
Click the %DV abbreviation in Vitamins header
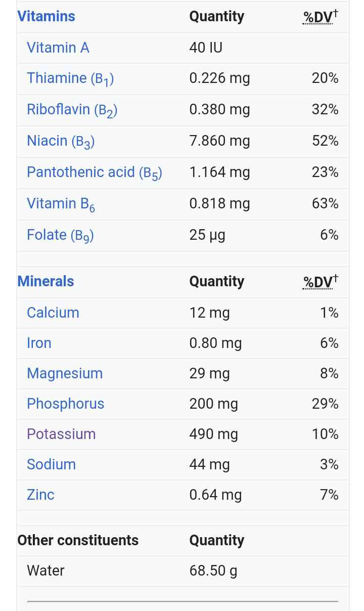click(x=317, y=17)
